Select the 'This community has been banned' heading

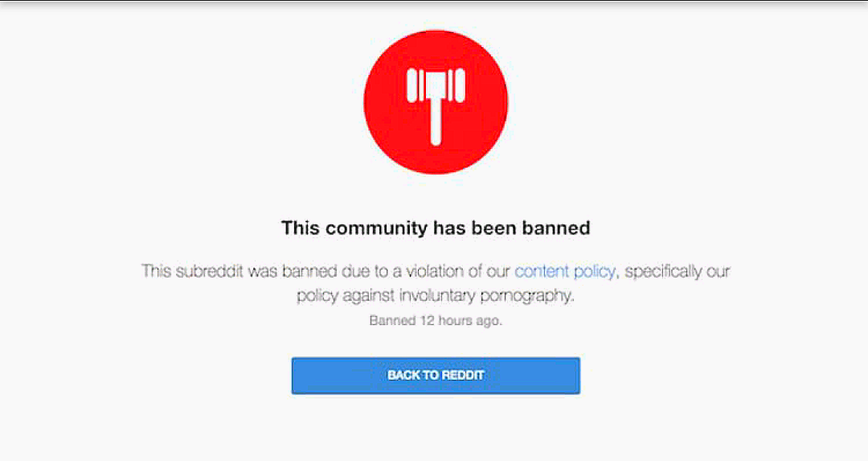click(436, 228)
